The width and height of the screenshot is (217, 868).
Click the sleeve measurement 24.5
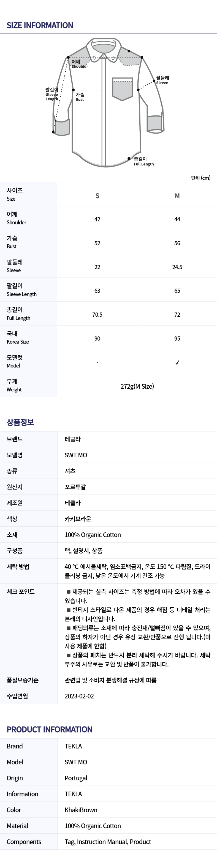tap(177, 267)
